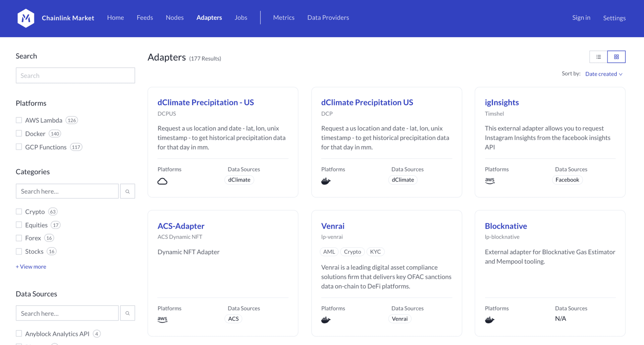
Task: Open the Metrics nav item
Action: (x=284, y=17)
